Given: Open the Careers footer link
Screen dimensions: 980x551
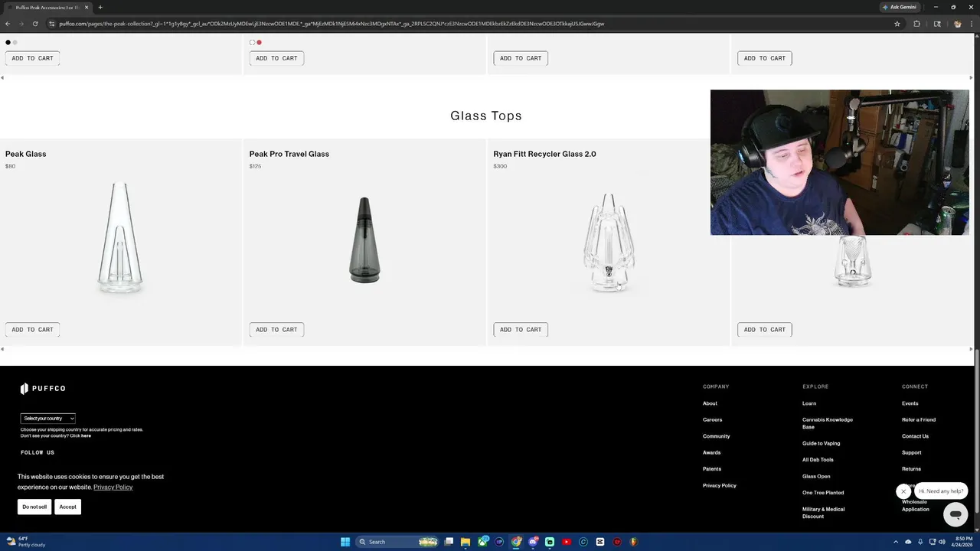Looking at the screenshot, I should (x=712, y=420).
